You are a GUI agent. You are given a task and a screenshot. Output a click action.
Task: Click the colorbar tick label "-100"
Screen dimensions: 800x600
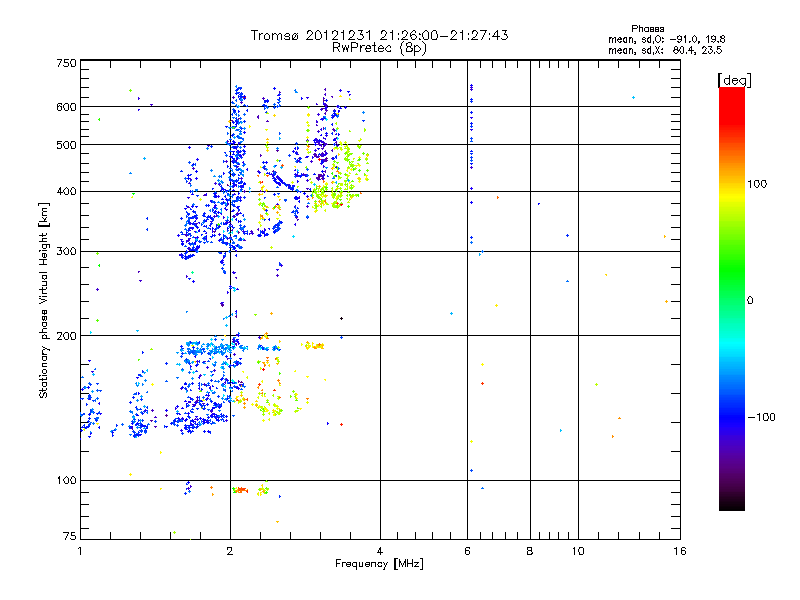pyautogui.click(x=761, y=417)
